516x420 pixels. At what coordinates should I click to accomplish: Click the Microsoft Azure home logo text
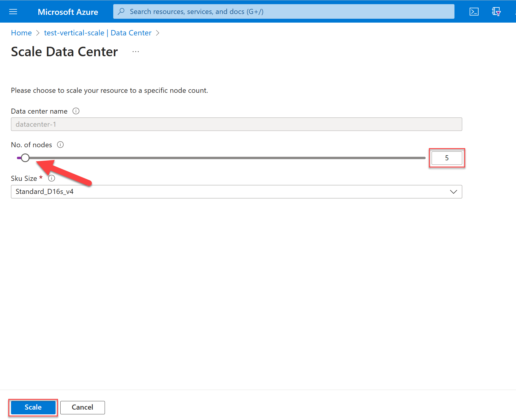pos(68,12)
